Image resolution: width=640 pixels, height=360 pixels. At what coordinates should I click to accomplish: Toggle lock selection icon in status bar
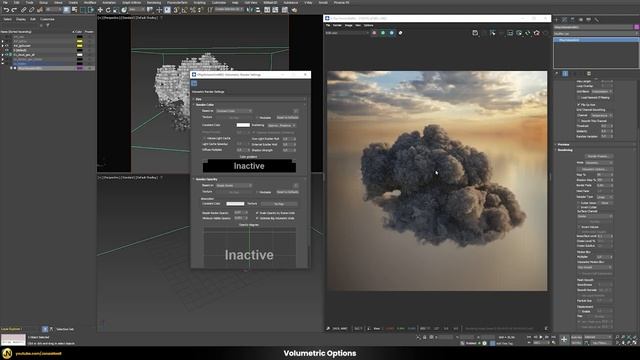[x=424, y=338]
